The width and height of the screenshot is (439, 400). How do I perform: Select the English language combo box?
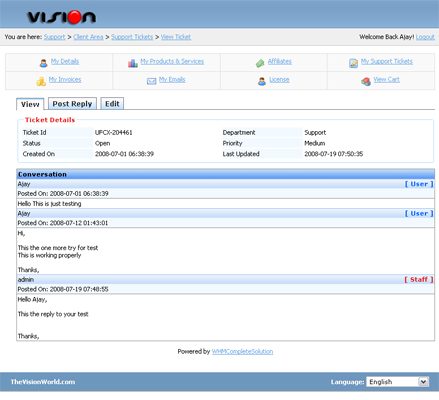397,382
